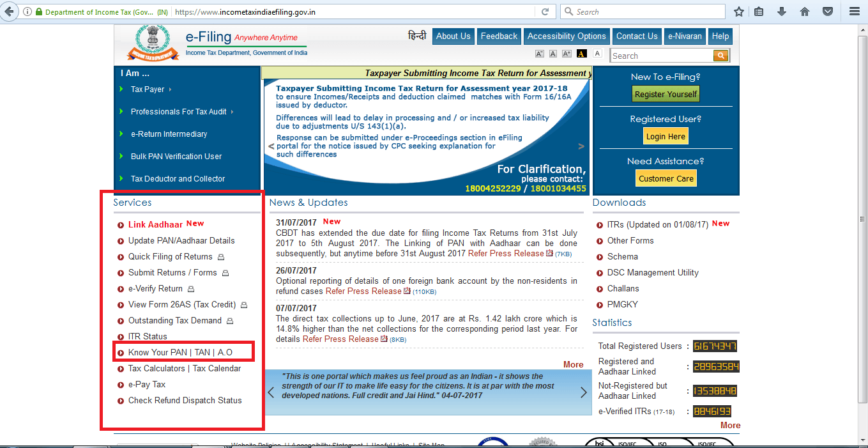Screen dimensions: 868x448
Task: Click the Register Yourself button
Action: pos(666,95)
